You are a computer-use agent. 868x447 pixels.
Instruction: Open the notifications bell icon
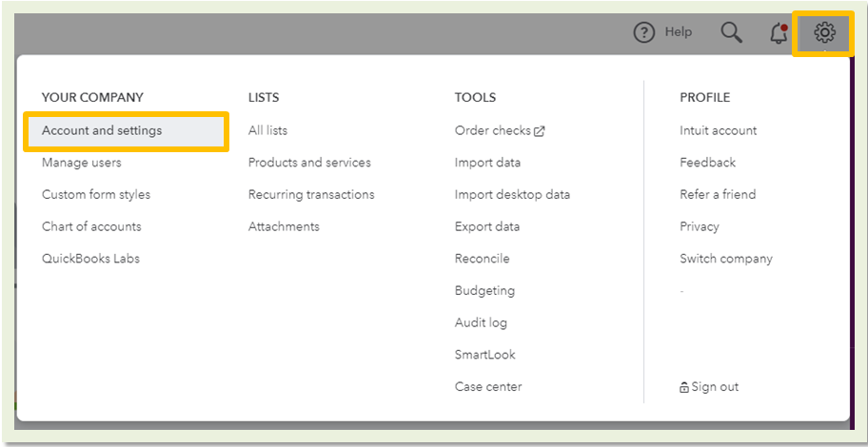[779, 33]
